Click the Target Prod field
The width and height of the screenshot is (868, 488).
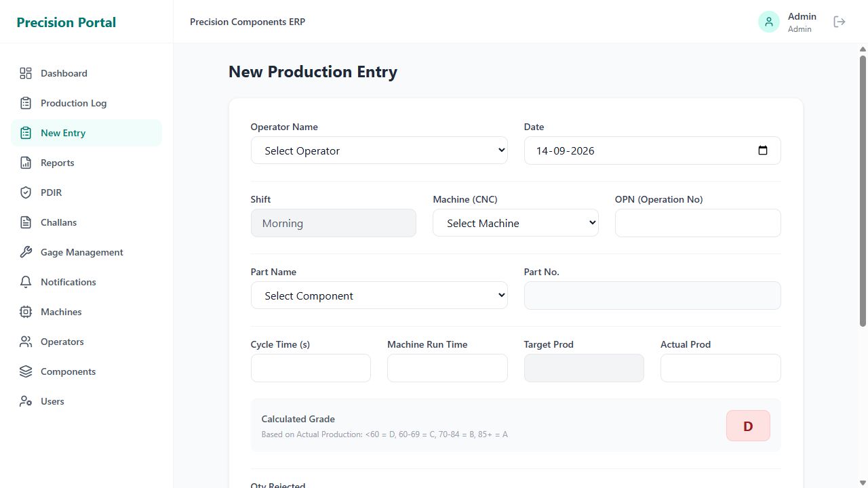[x=584, y=368]
